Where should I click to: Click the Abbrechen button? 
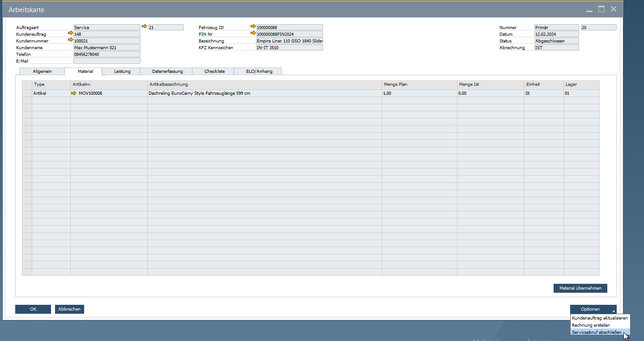69,309
